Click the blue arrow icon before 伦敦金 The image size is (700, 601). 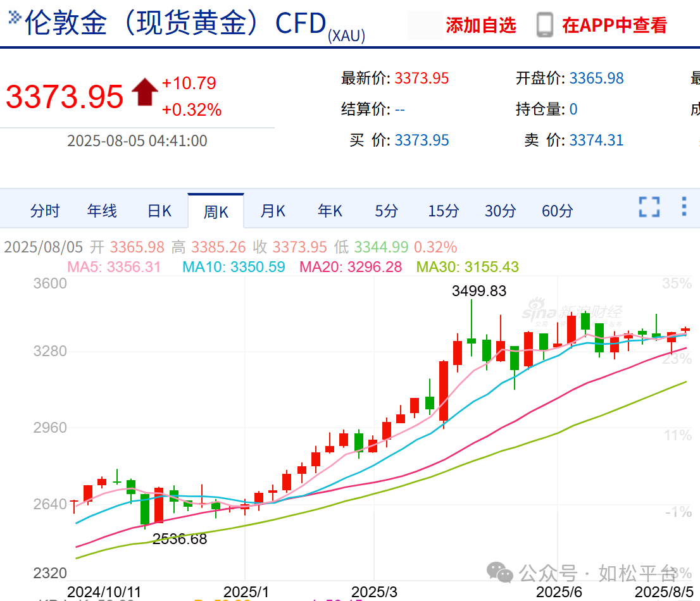point(15,18)
